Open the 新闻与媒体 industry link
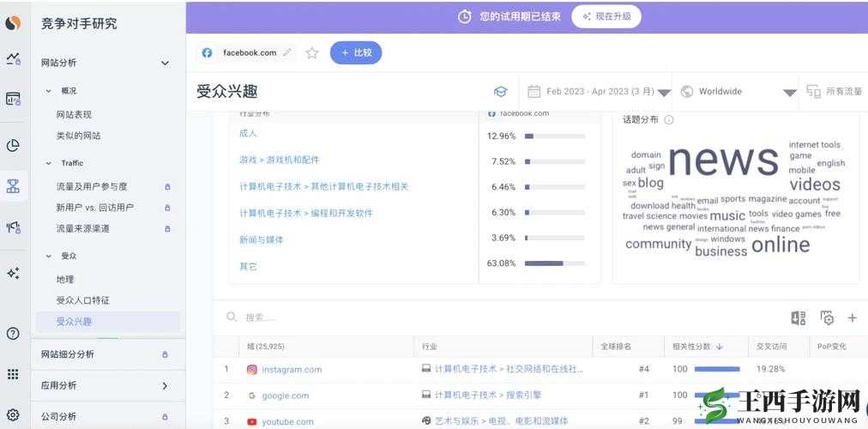Viewport: 868px width, 429px height. tap(262, 239)
